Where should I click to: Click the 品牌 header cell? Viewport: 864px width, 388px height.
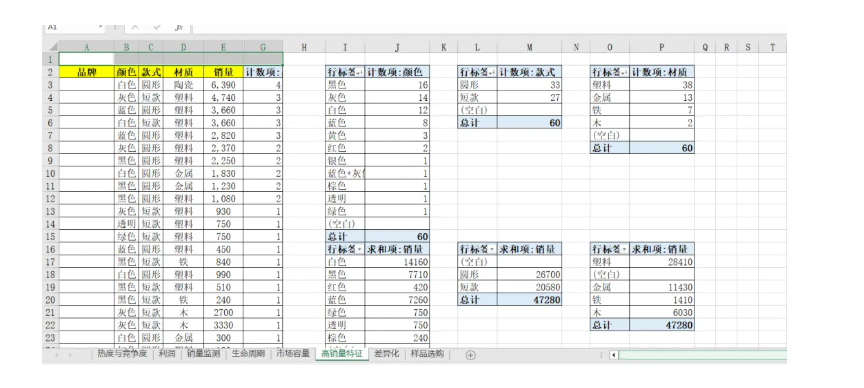[87, 72]
